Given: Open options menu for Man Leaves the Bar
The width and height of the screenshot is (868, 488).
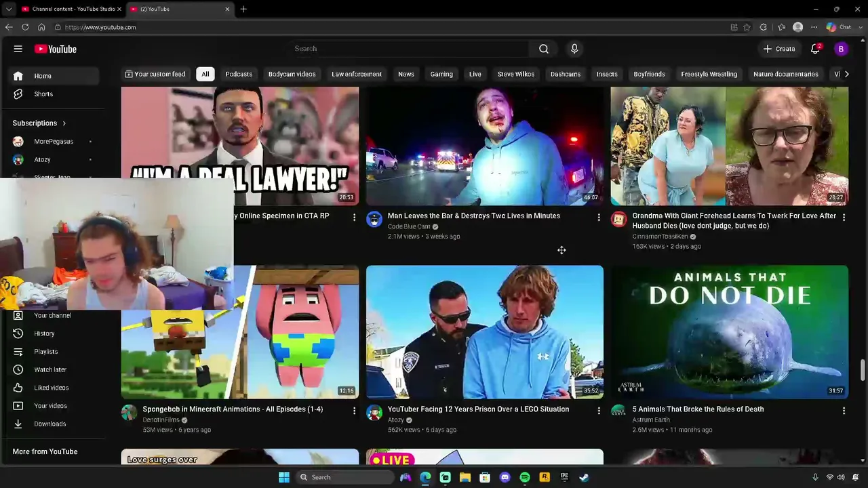Looking at the screenshot, I should click(599, 218).
